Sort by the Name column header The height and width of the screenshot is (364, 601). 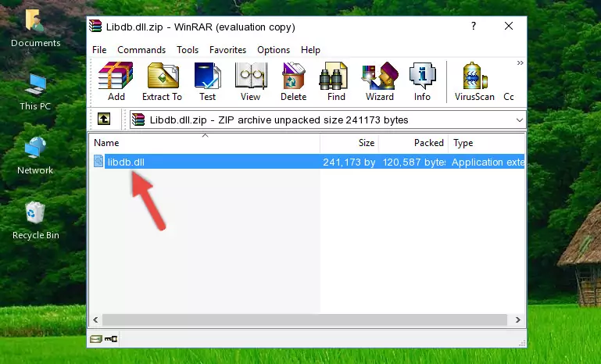click(x=205, y=143)
